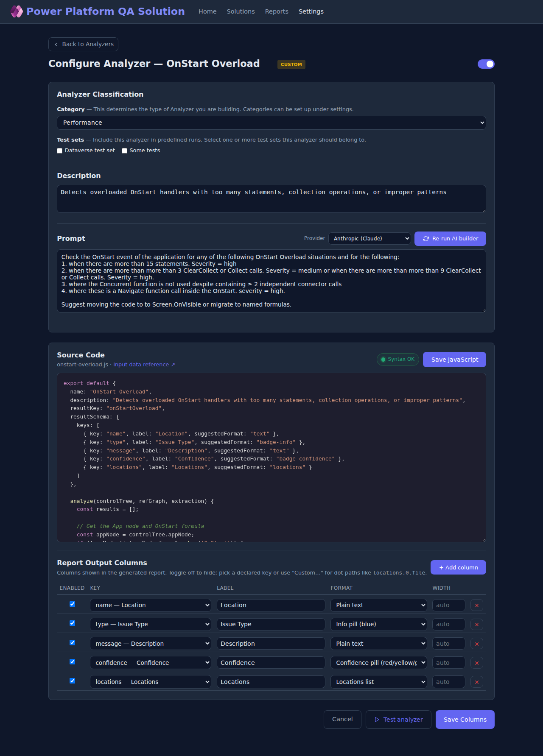The height and width of the screenshot is (756, 543).
Task: Click the width field for the Issue Type row
Action: pos(449,624)
